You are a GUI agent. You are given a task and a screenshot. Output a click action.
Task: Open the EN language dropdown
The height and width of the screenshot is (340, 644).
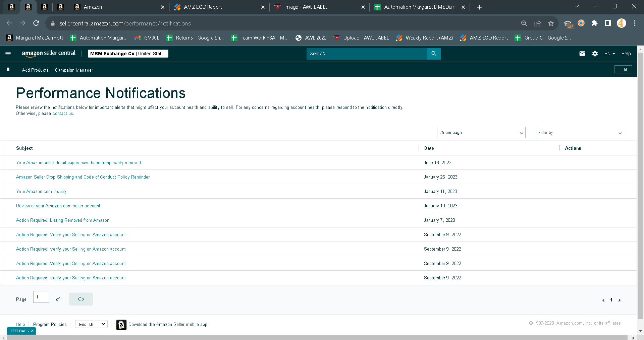[x=609, y=54]
